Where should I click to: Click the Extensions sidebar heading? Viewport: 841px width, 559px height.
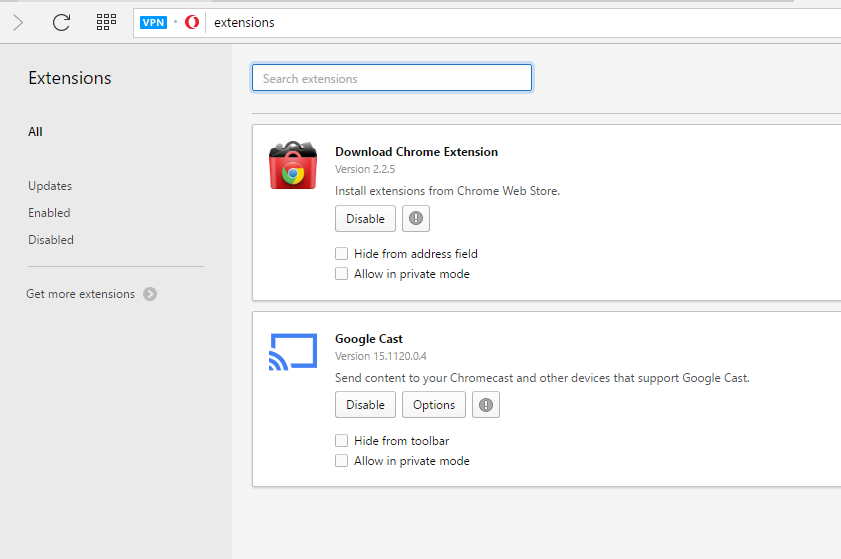(70, 78)
